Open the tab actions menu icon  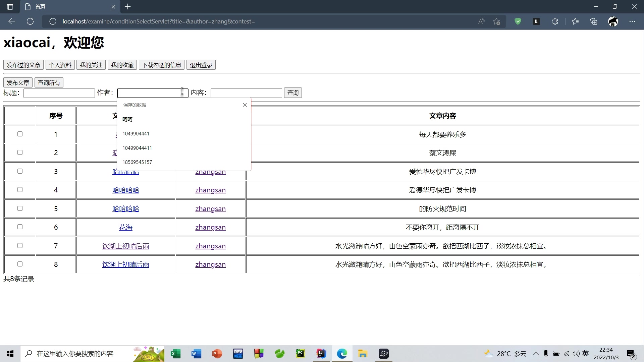click(x=10, y=7)
